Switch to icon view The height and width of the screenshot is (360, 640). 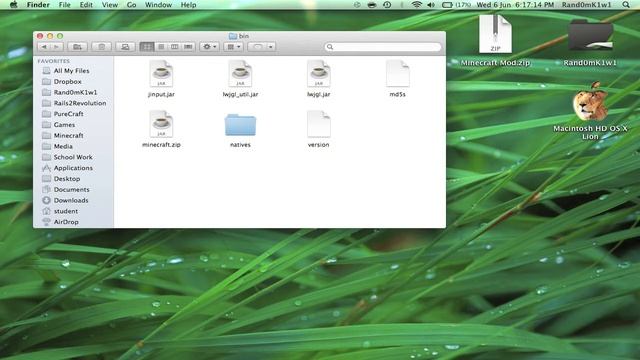(147, 47)
